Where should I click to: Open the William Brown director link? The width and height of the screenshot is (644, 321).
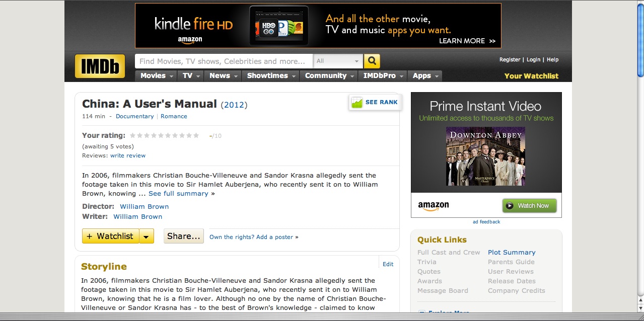pos(144,206)
